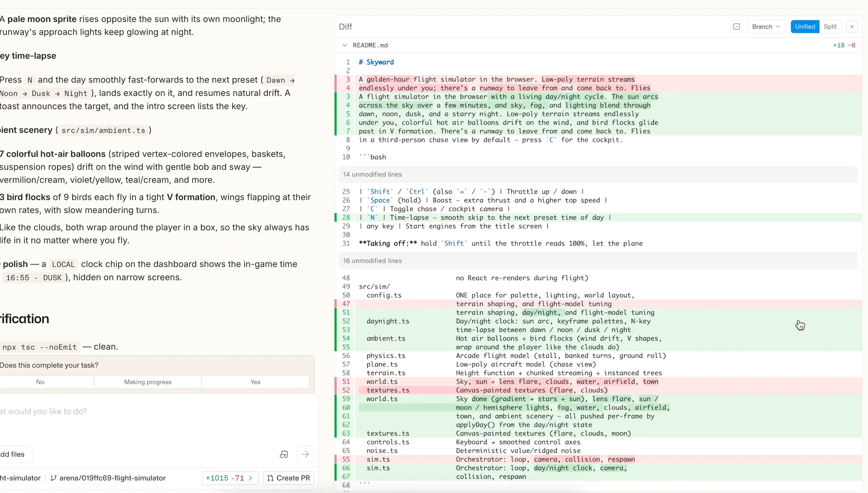Click the Add files button

14,454
